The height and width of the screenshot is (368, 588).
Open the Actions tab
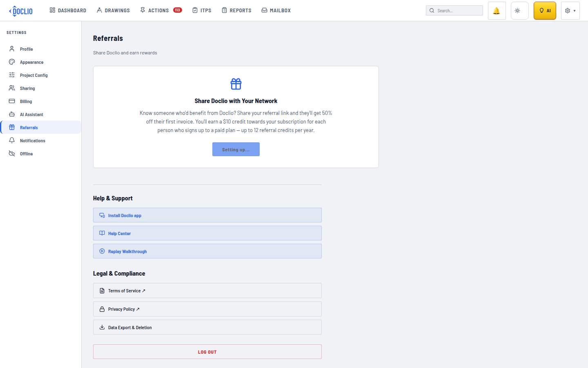point(161,10)
